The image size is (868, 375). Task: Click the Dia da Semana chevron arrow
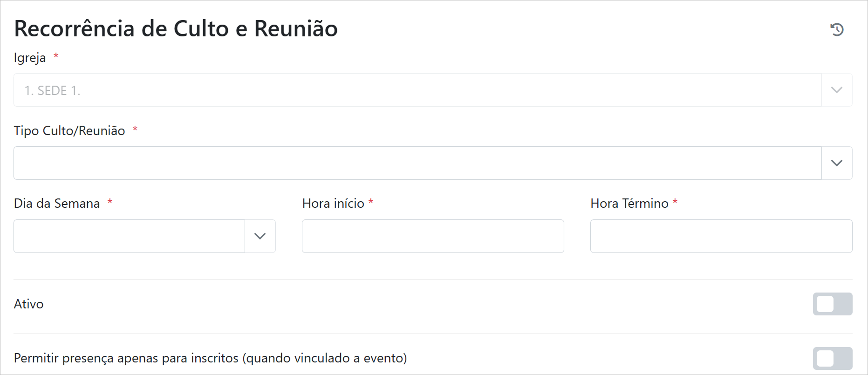pos(260,236)
